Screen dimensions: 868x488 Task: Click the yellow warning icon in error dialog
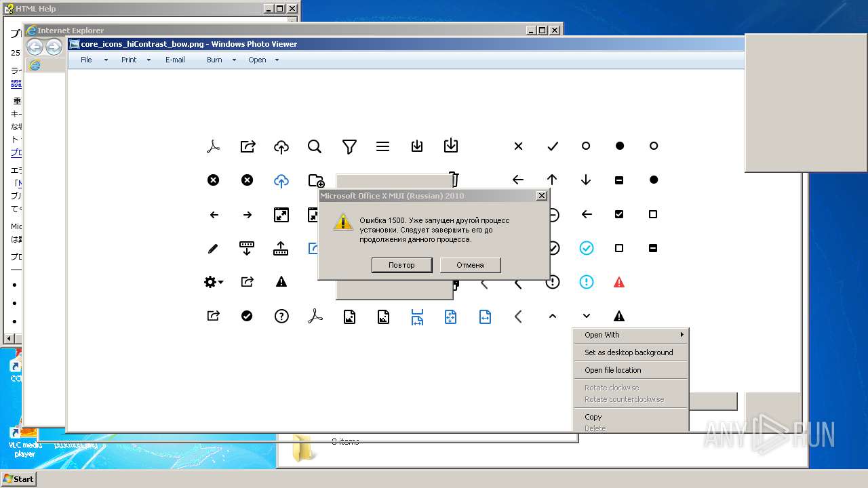click(x=343, y=222)
